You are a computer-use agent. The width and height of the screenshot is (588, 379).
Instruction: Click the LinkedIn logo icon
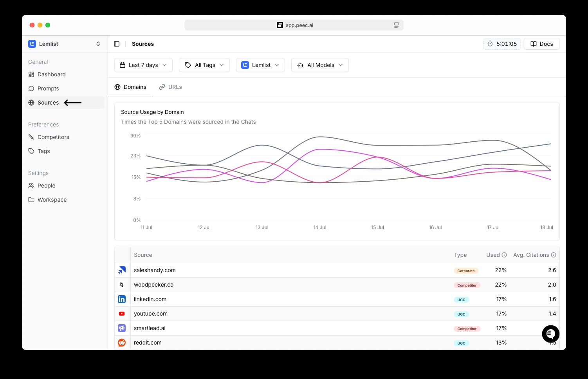coord(122,299)
